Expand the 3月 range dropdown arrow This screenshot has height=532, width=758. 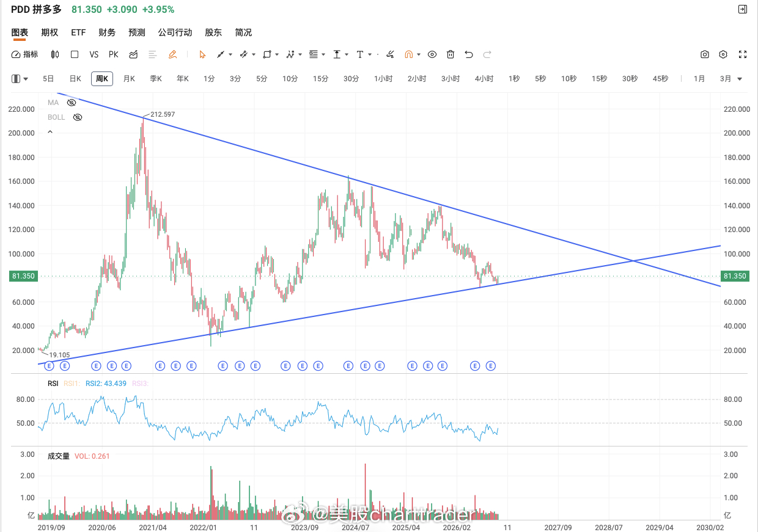740,79
